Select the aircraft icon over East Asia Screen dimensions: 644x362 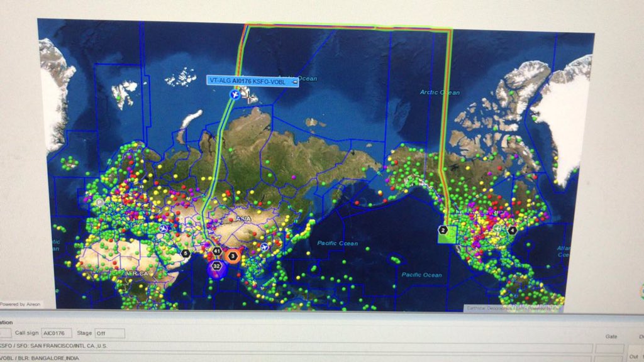[264, 247]
